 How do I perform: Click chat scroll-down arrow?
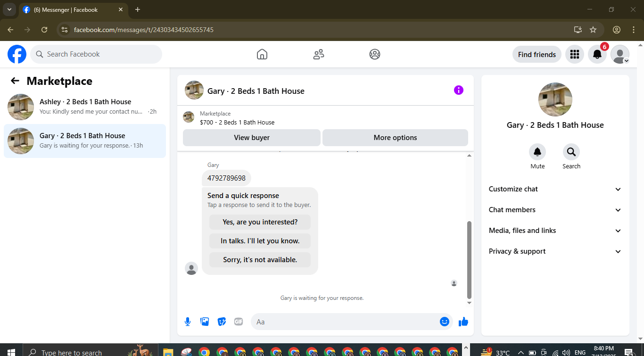(469, 303)
